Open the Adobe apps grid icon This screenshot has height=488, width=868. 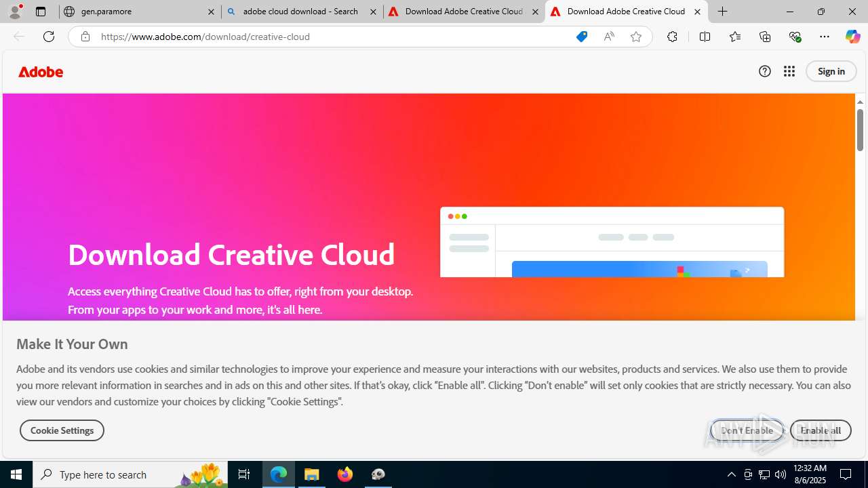789,71
